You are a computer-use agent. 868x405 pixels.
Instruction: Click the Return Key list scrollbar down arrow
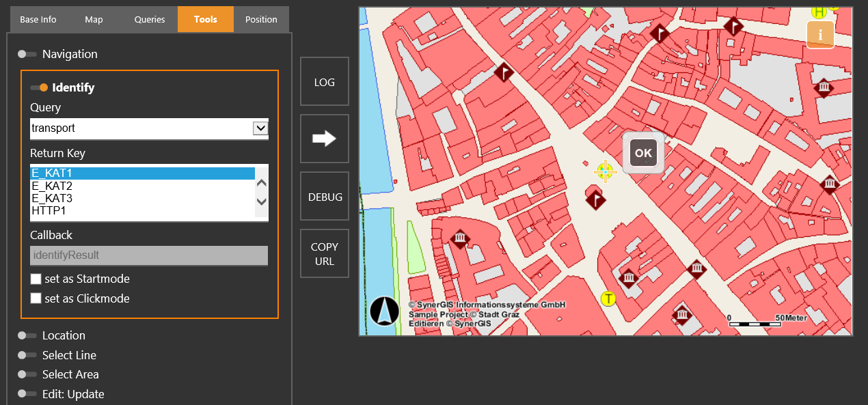[x=260, y=201]
